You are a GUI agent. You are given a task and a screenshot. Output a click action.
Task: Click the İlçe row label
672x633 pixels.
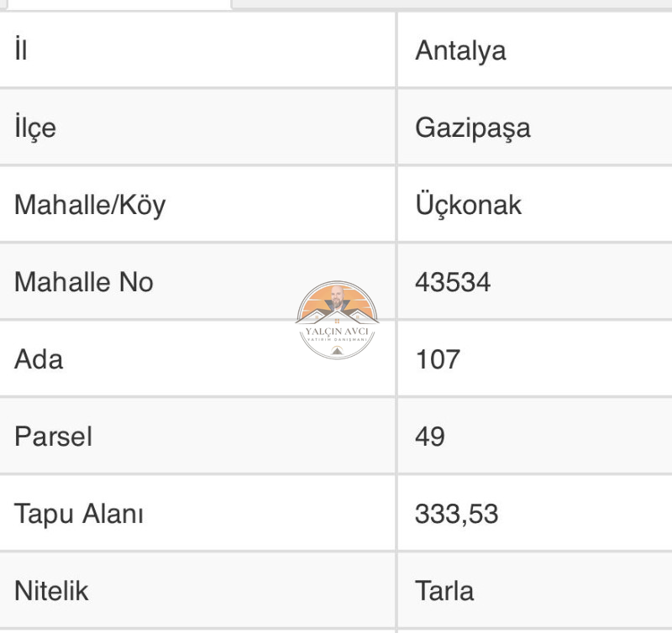click(35, 126)
